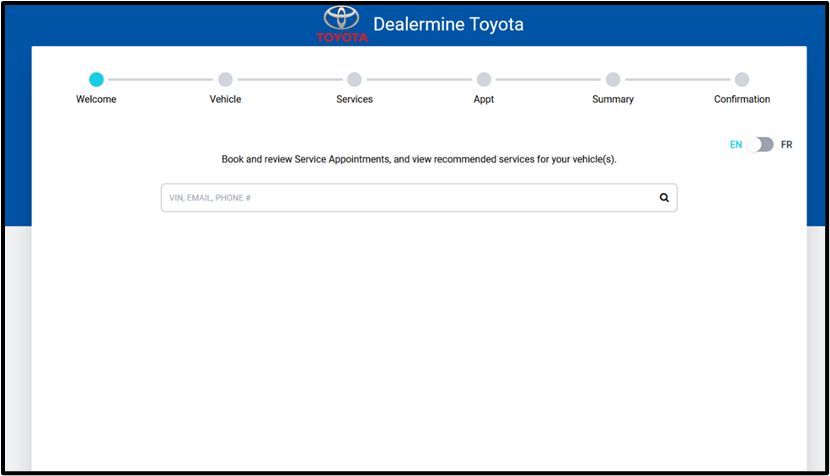Screen dimensions: 830x476
Task: Click the Toyota logo in the header
Action: [x=342, y=23]
